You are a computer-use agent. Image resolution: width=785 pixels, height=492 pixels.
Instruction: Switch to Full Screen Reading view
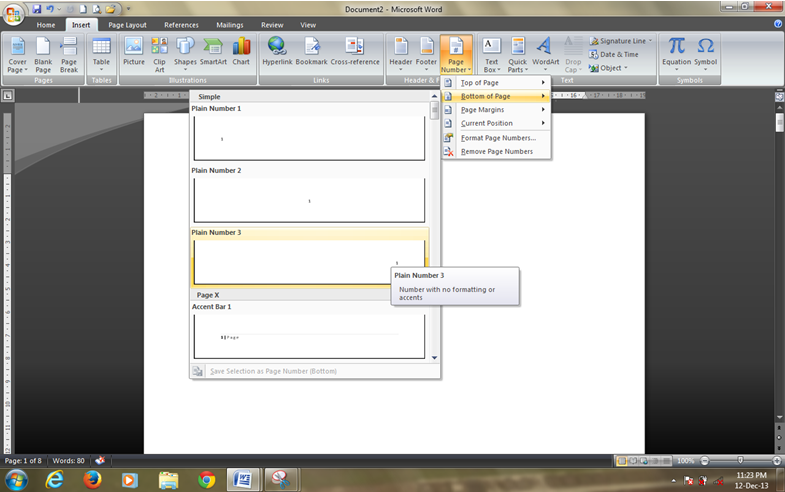click(x=633, y=460)
